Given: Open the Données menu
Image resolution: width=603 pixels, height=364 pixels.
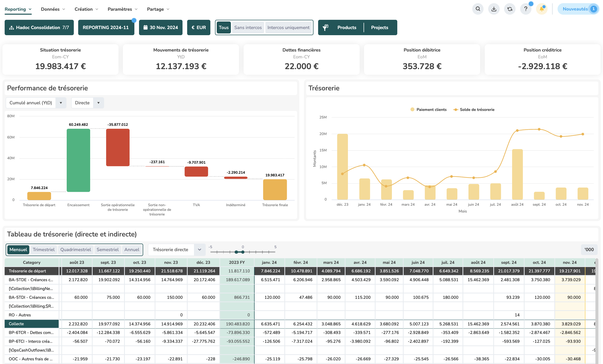Looking at the screenshot, I should tap(53, 9).
